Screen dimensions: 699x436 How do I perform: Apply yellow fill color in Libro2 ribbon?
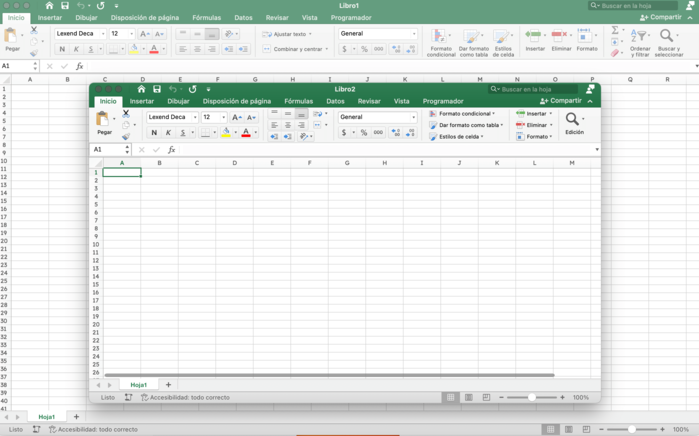coord(226,132)
